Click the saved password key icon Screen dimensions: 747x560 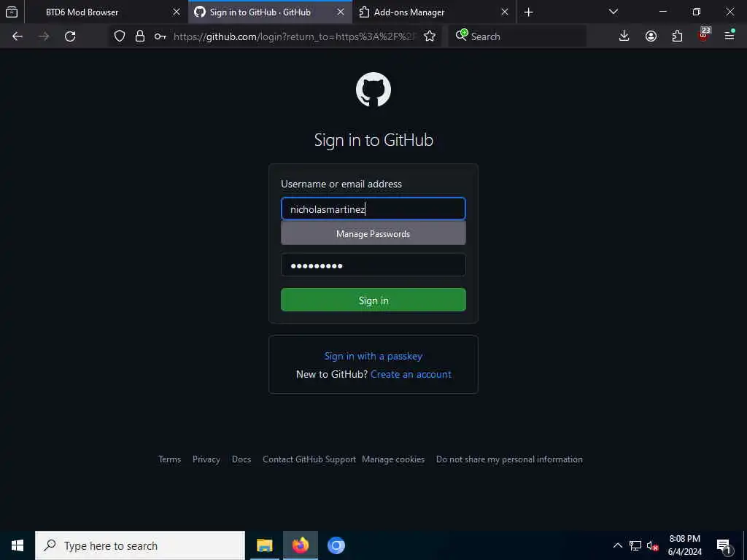pos(160,36)
